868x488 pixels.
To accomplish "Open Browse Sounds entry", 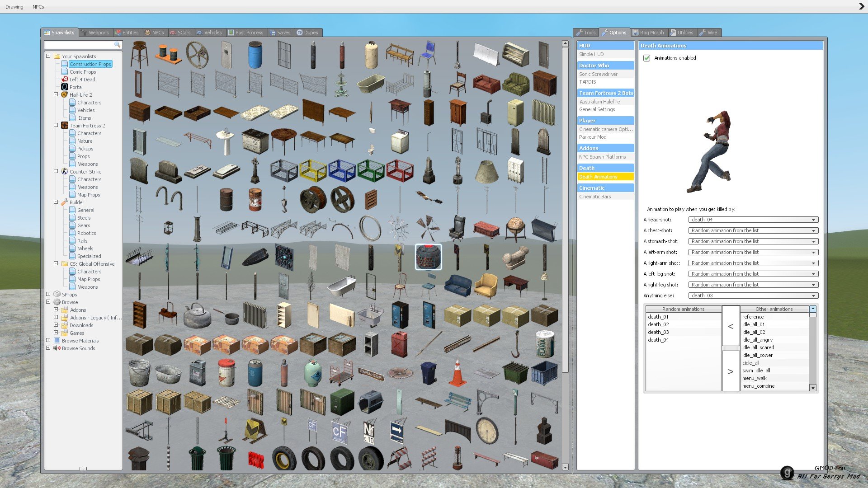I will coord(78,348).
